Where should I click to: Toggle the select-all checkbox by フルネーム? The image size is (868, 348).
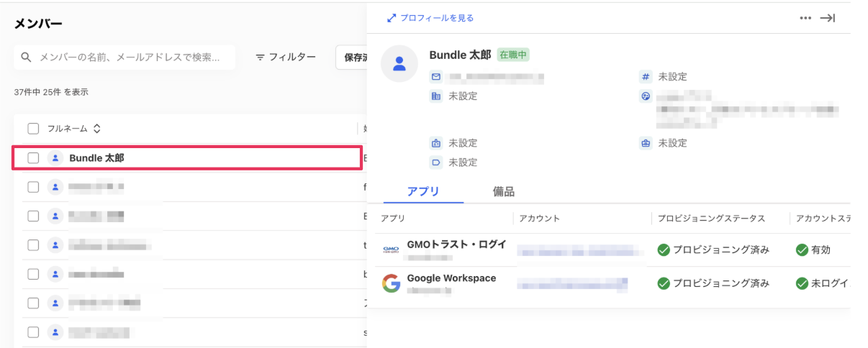(x=33, y=129)
